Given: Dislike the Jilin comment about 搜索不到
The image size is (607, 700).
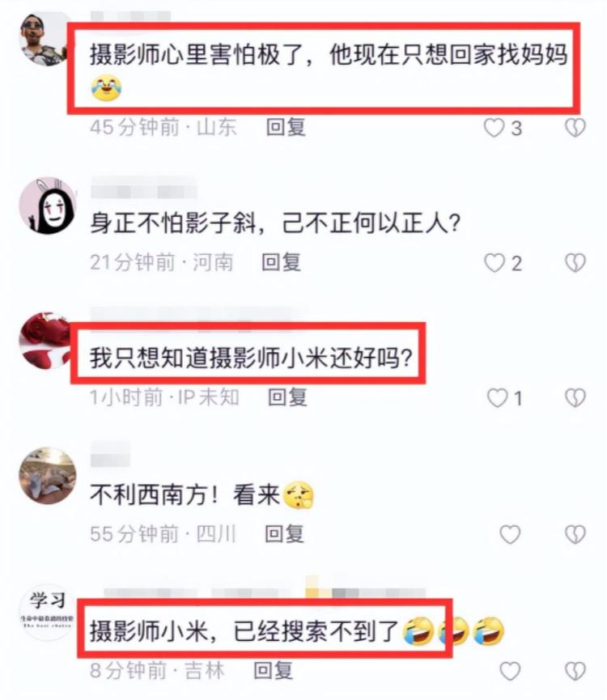Looking at the screenshot, I should 575,671.
